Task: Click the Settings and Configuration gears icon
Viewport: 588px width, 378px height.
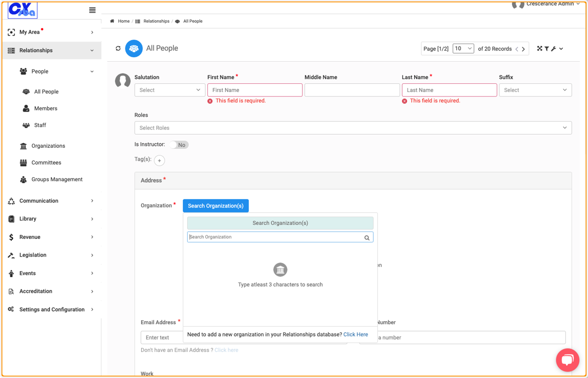Action: [x=11, y=309]
